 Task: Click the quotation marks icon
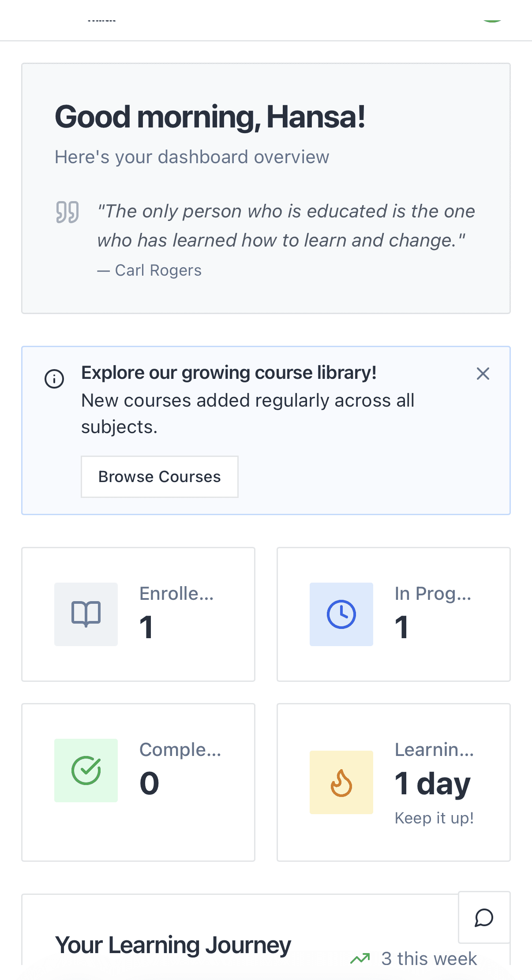67,212
